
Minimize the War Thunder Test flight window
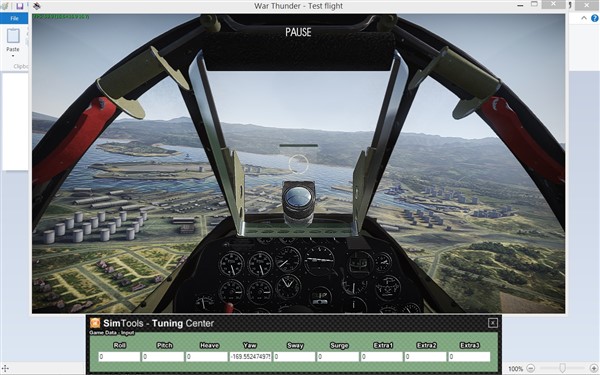pos(520,5)
